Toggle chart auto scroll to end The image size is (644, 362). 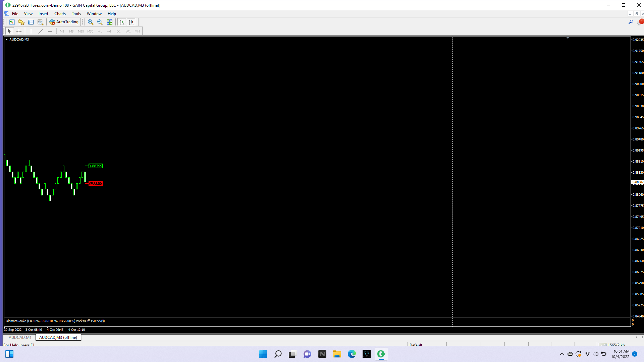[x=122, y=22]
